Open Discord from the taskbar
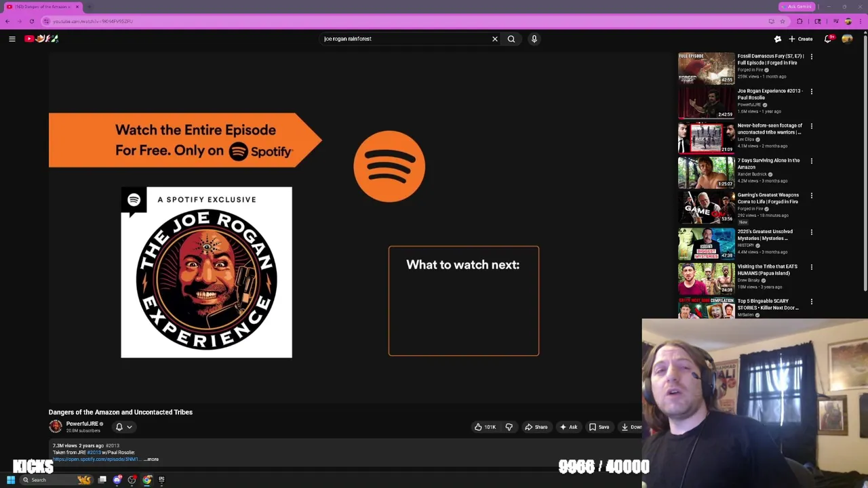The height and width of the screenshot is (488, 868). (117, 480)
